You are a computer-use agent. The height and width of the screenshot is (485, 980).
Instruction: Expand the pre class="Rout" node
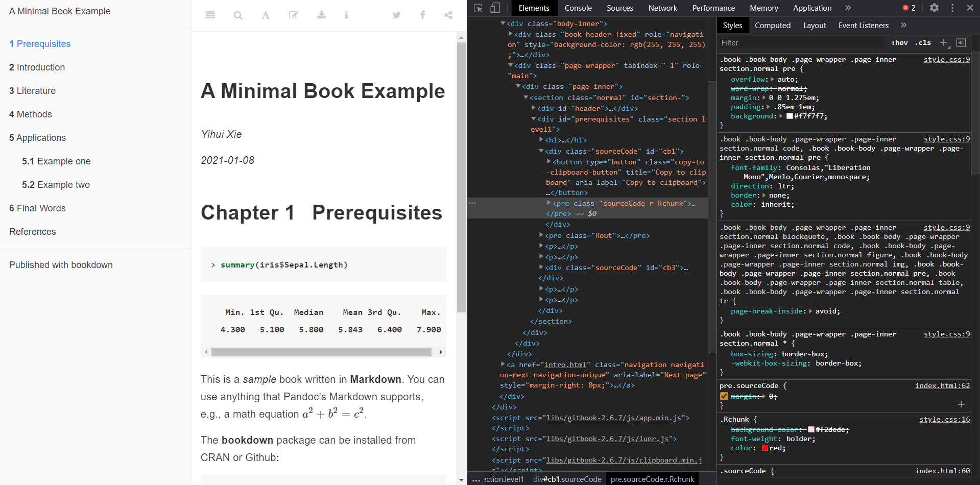541,235
